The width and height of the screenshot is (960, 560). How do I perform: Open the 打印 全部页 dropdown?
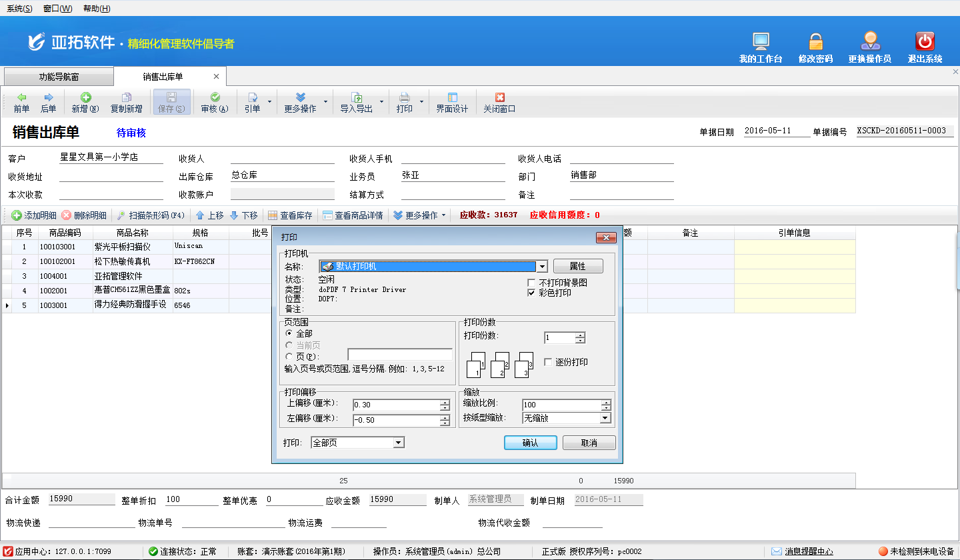click(x=399, y=443)
